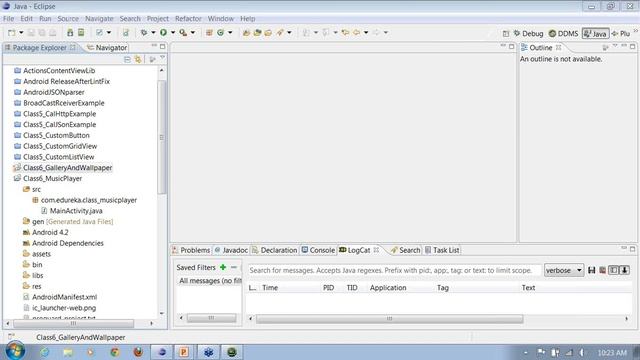Open the Search toolbar dropdown arrow

(x=289, y=33)
